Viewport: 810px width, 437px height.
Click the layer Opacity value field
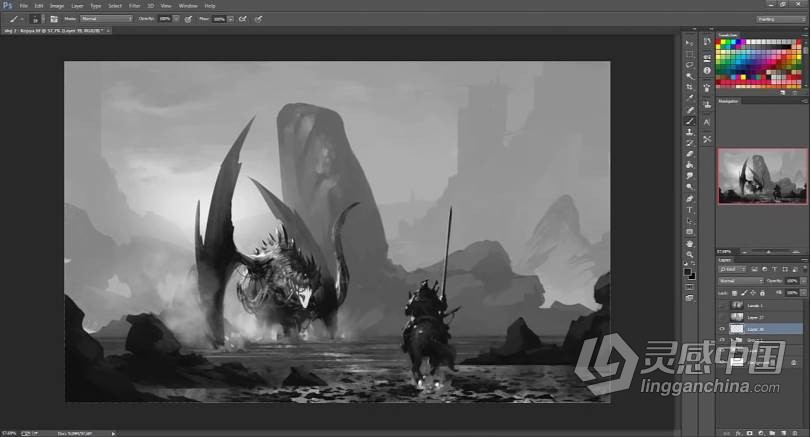(792, 280)
